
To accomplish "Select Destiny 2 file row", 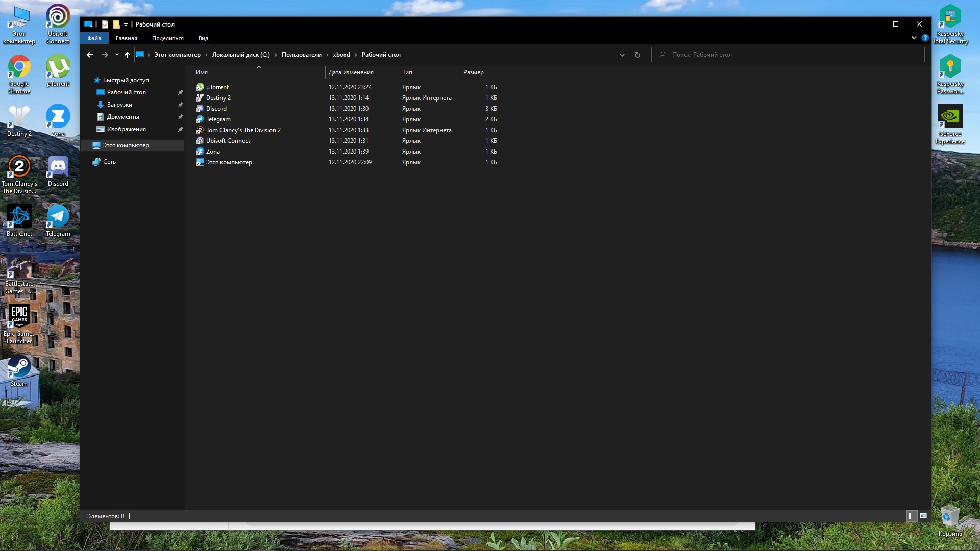I will pos(346,98).
